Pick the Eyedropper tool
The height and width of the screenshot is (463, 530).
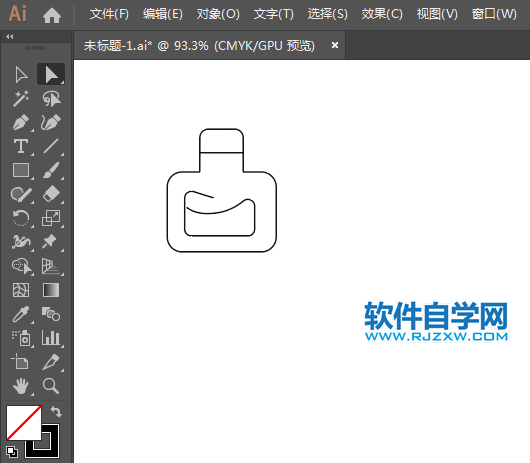coord(21,314)
